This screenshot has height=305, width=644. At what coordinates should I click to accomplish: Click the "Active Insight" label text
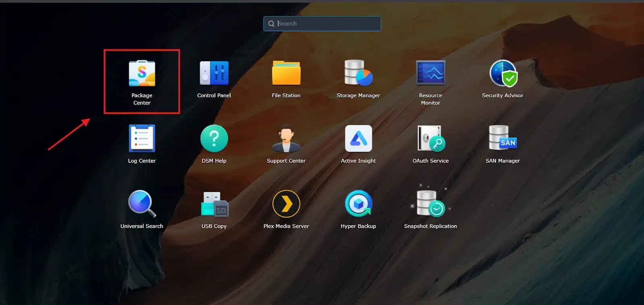[x=358, y=161]
